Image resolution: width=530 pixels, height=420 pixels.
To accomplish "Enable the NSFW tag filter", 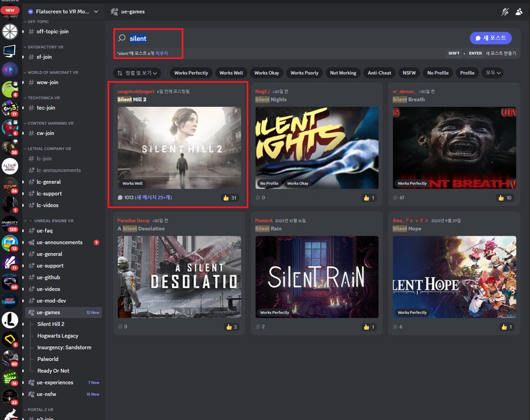I will click(409, 73).
